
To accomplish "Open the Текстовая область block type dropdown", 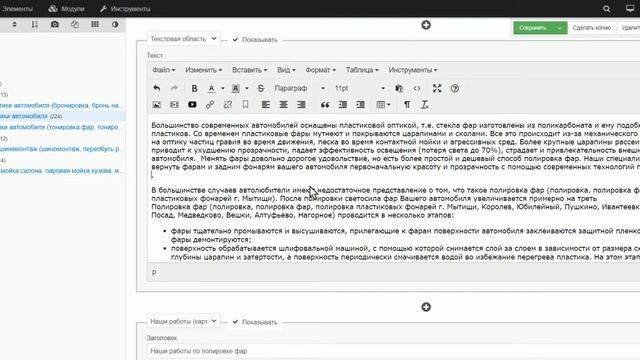I will tap(183, 39).
